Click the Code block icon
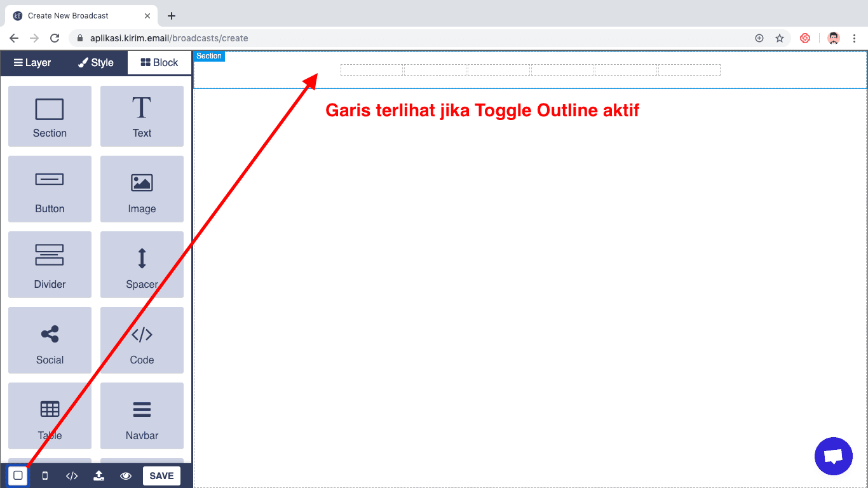Image resolution: width=868 pixels, height=488 pixels. pyautogui.click(x=142, y=340)
